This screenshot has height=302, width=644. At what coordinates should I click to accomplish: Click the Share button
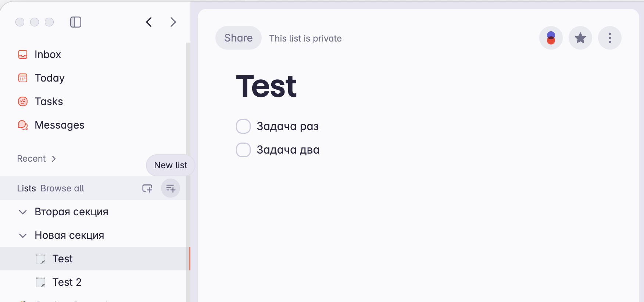[x=238, y=38]
